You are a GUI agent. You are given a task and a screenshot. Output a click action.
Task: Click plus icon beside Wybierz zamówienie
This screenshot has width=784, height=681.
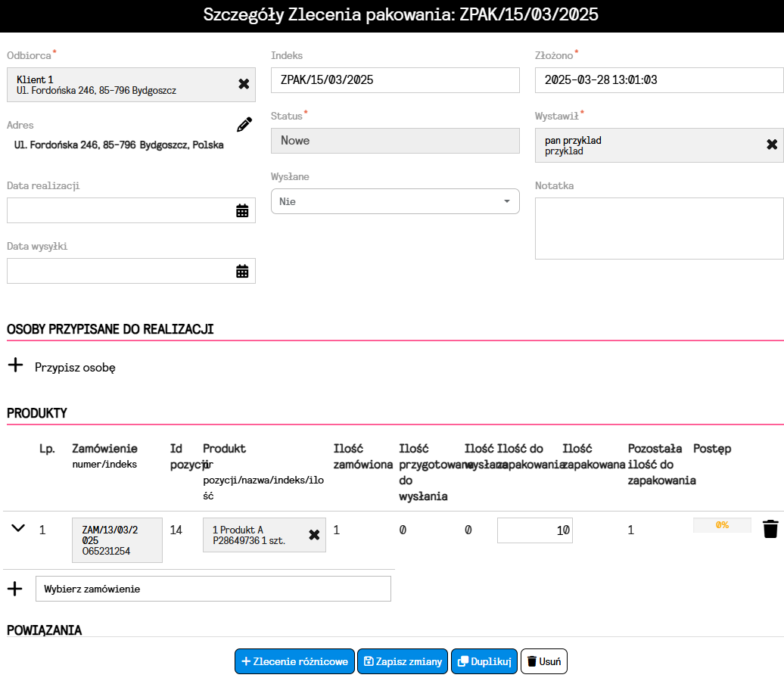(x=15, y=589)
